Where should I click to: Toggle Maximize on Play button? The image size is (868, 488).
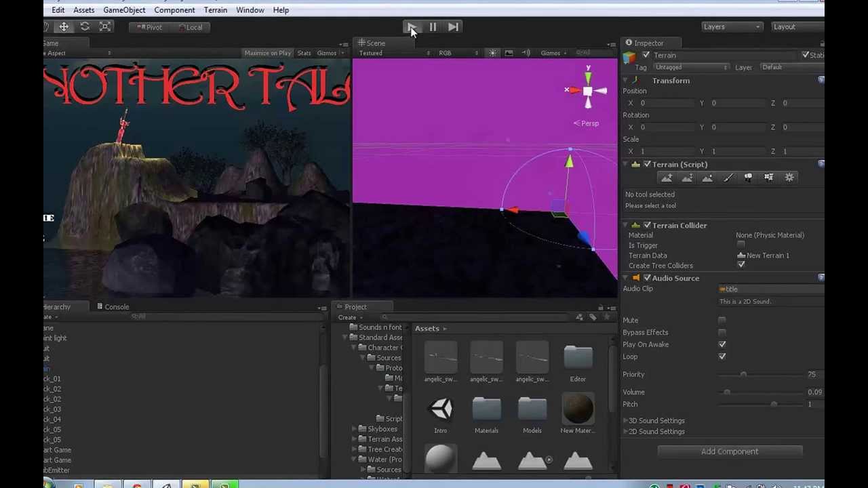pyautogui.click(x=267, y=53)
